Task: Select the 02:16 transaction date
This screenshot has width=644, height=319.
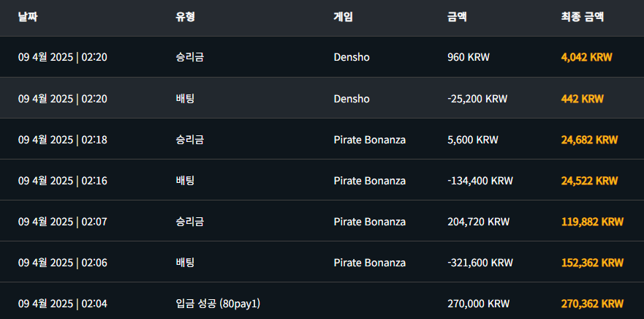Action: [63, 181]
